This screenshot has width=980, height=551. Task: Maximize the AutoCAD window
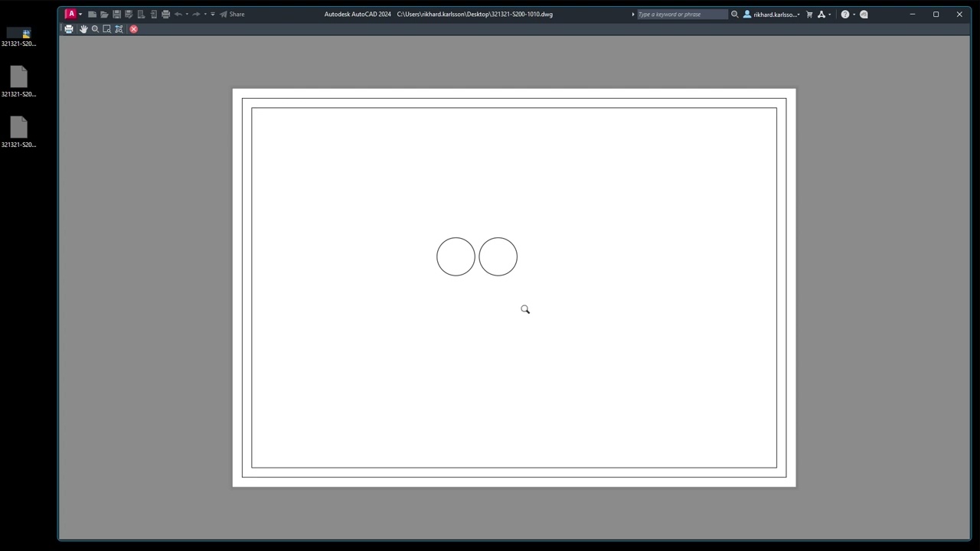(936, 14)
